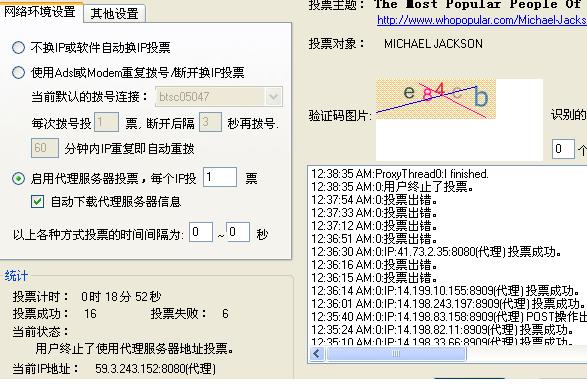Select log entry with IP 14.198.243.197:8909
The width and height of the screenshot is (587, 384).
(x=448, y=304)
